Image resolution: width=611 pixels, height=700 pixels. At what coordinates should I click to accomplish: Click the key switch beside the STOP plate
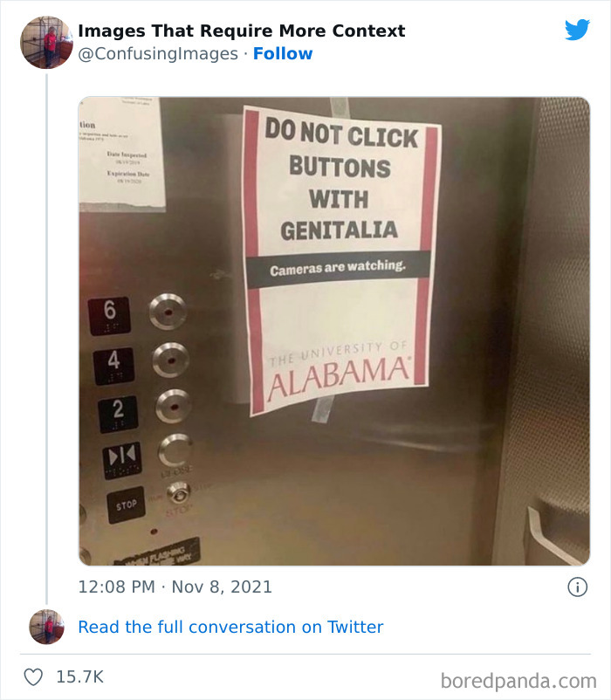[179, 493]
